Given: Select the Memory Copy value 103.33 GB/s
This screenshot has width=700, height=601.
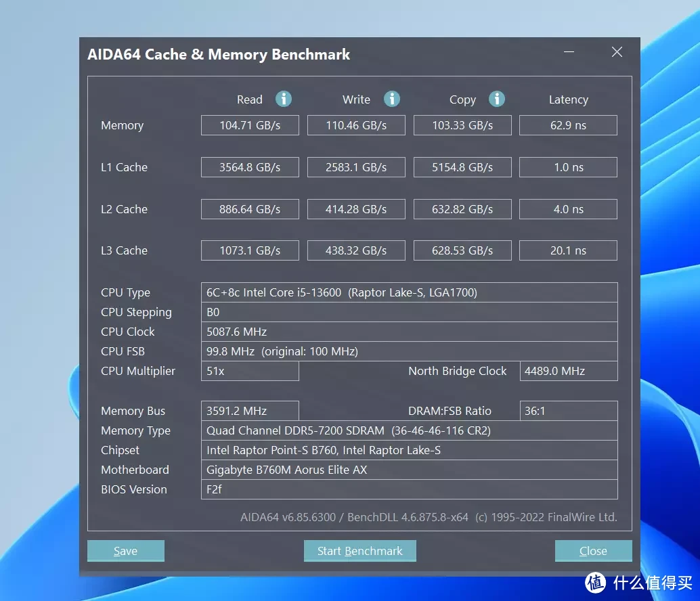Looking at the screenshot, I should click(x=462, y=125).
